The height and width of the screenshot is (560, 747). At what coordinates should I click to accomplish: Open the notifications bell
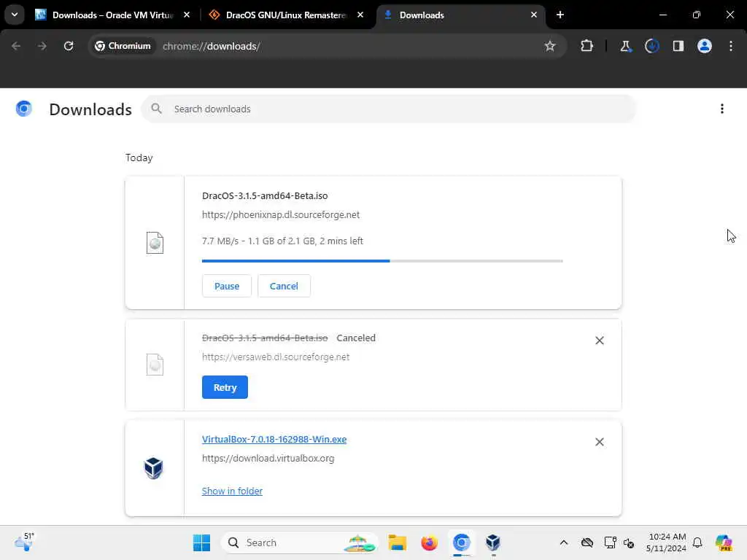click(x=697, y=542)
